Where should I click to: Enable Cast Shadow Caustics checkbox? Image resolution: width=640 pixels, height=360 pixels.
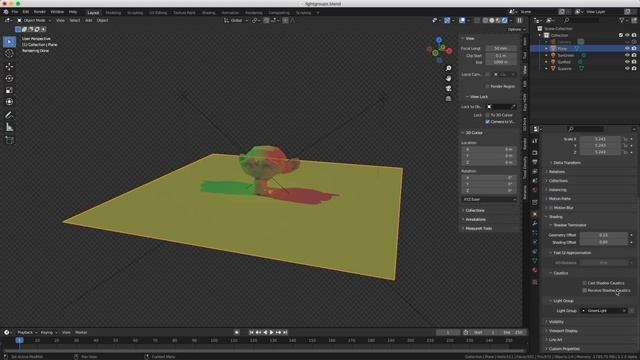pos(584,283)
